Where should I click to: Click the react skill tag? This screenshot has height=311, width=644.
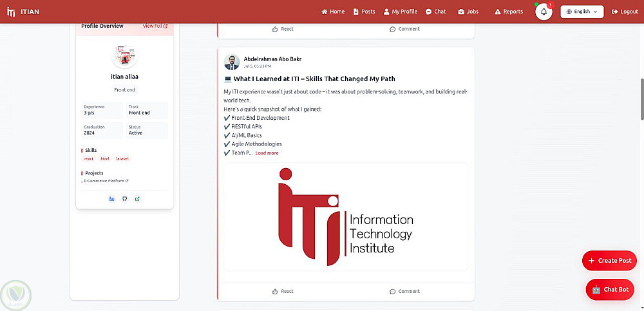(x=89, y=158)
